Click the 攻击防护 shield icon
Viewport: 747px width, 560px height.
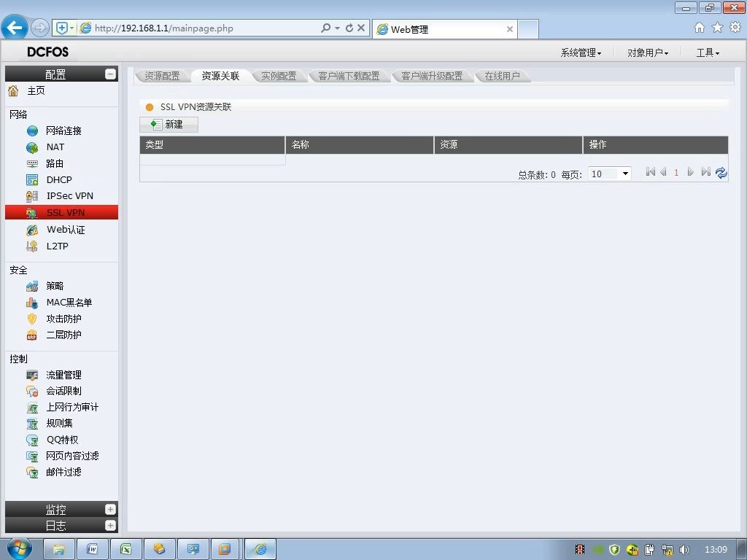[x=32, y=319]
